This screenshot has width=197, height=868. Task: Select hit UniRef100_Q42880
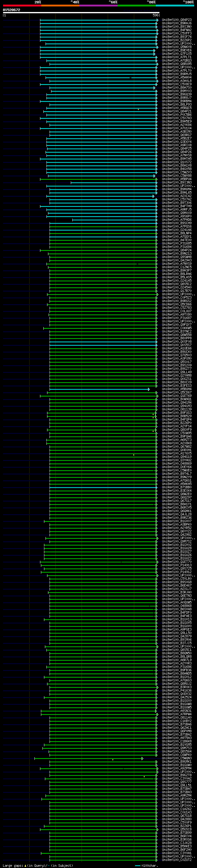click(177, 819)
